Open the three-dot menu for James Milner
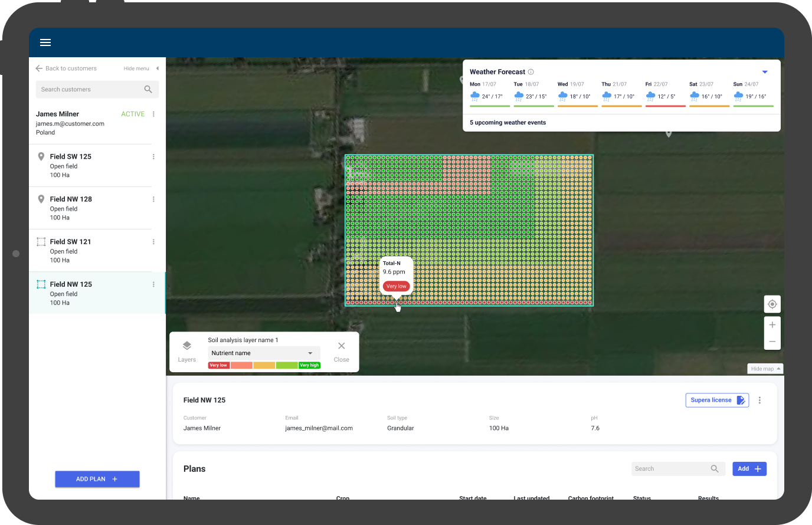Screen dimensions: 812x525 pyautogui.click(x=153, y=114)
